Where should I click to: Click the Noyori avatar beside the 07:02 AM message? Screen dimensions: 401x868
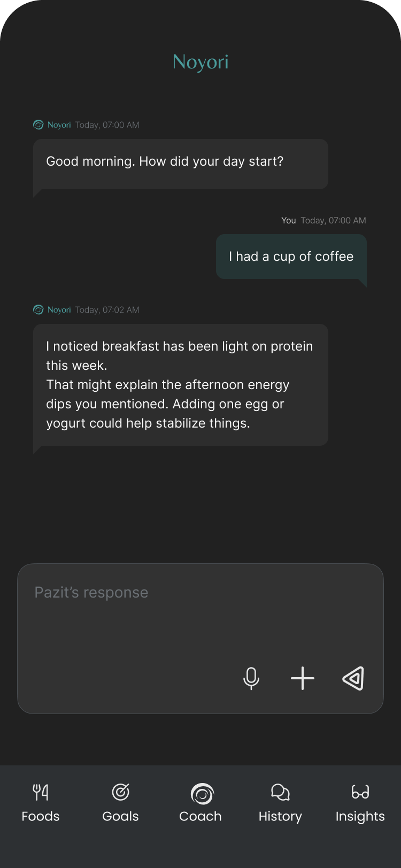pos(38,310)
